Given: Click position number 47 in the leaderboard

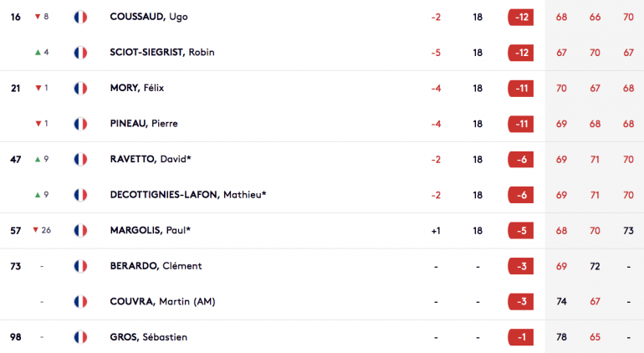Looking at the screenshot, I should click(16, 160).
